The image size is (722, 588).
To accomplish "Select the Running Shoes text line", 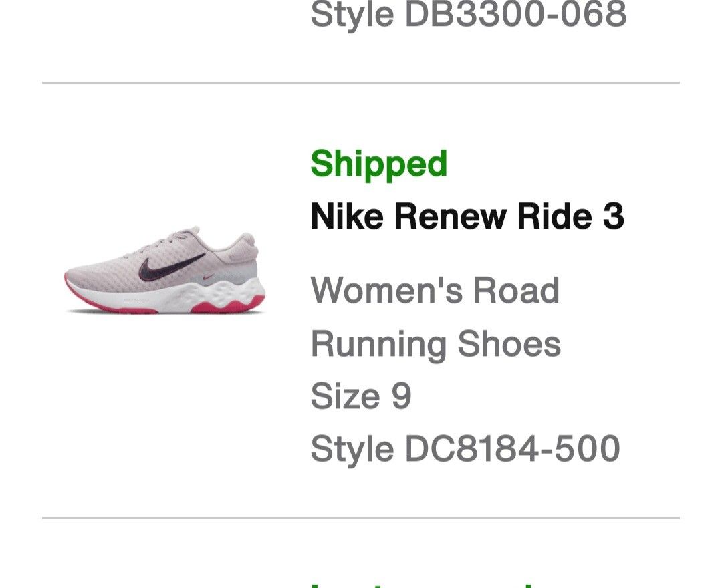I will (x=435, y=344).
